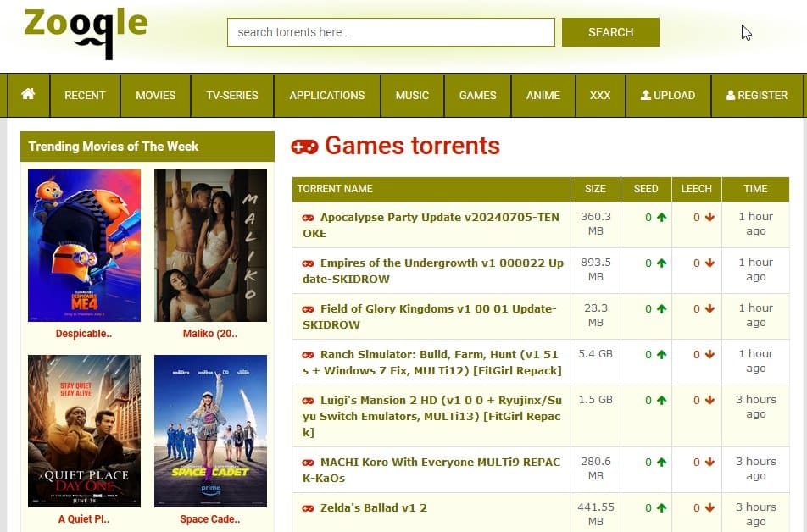Click the 'A Quiet Pl..' title link
Viewport: 807px width, 532px height.
pos(84,519)
